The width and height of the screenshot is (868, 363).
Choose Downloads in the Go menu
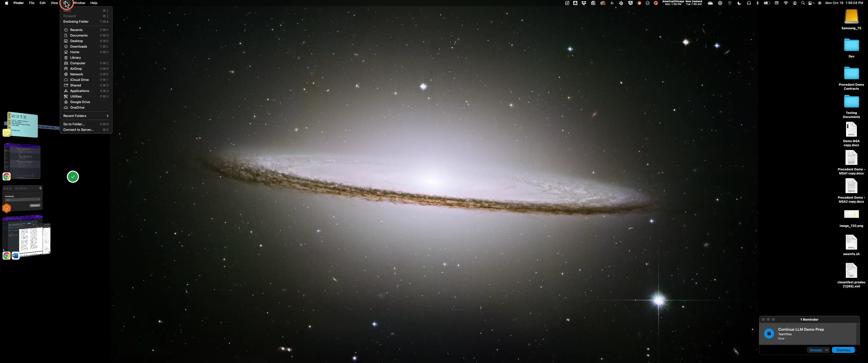[x=86, y=46]
